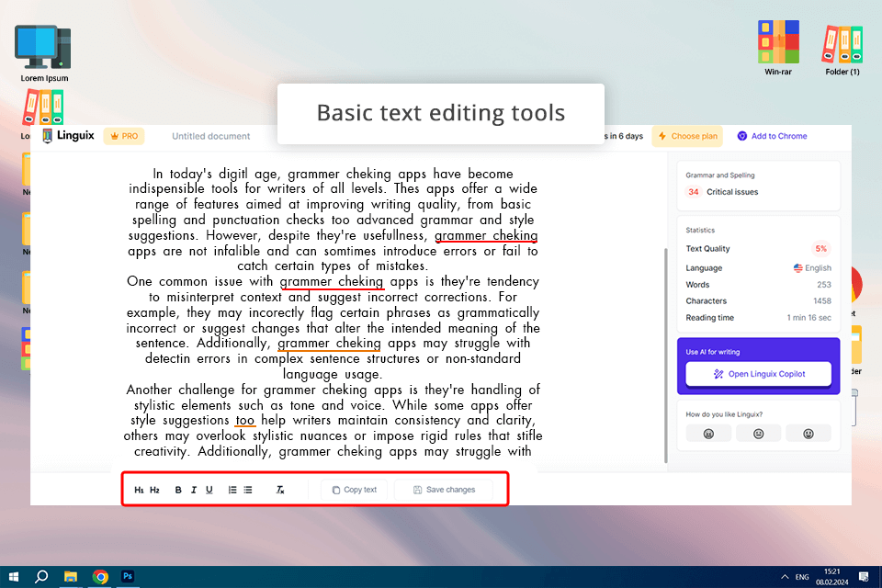Open the taskbar clock and date
Image resolution: width=882 pixels, height=588 pixels.
pyautogui.click(x=832, y=577)
